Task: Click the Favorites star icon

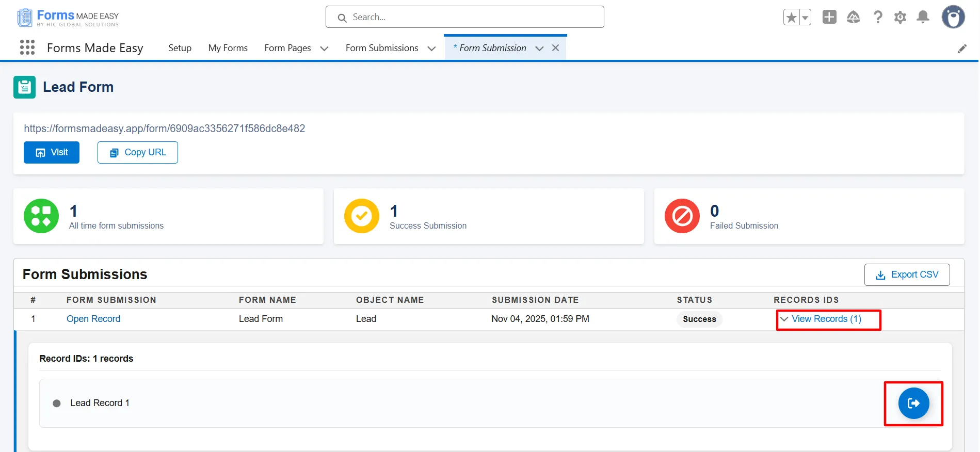Action: (791, 18)
